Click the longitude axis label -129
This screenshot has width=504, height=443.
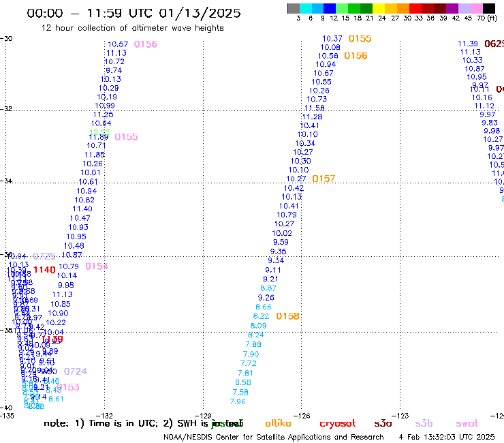pyautogui.click(x=203, y=416)
